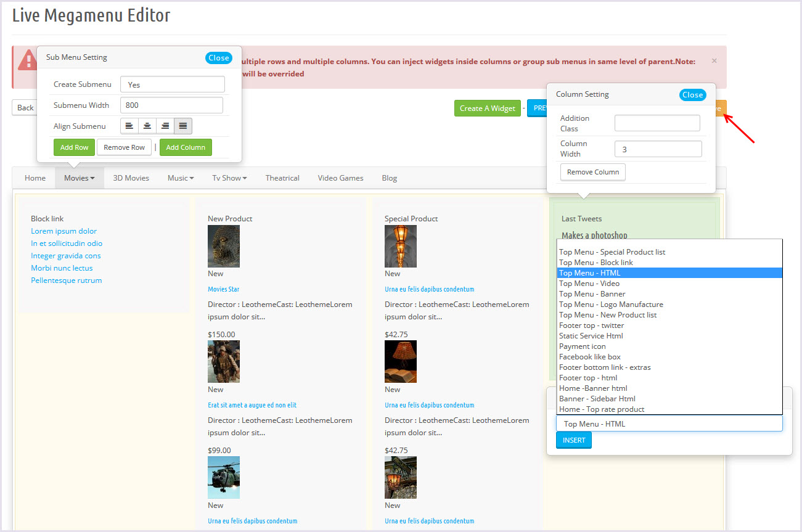The image size is (802, 532).
Task: Select the Video Games menu item
Action: [340, 178]
